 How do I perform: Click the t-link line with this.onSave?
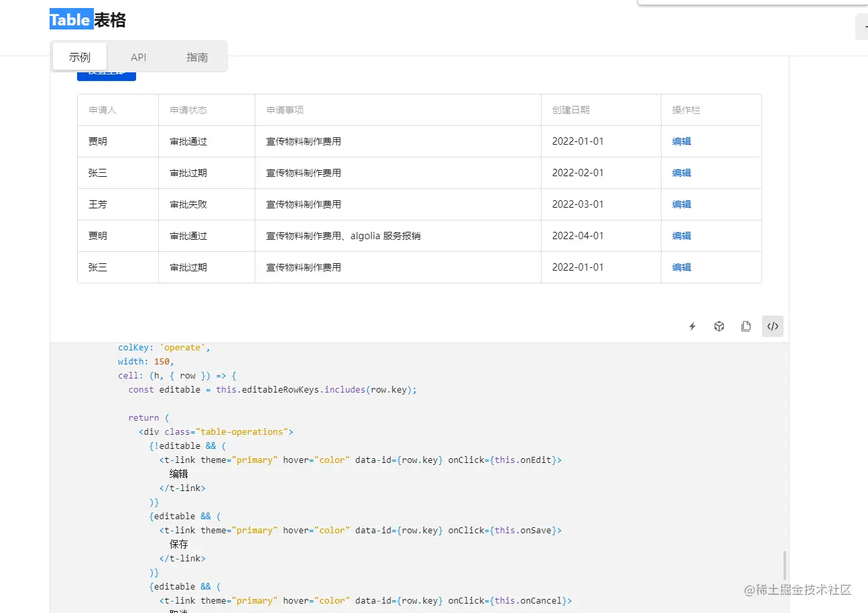click(x=361, y=530)
